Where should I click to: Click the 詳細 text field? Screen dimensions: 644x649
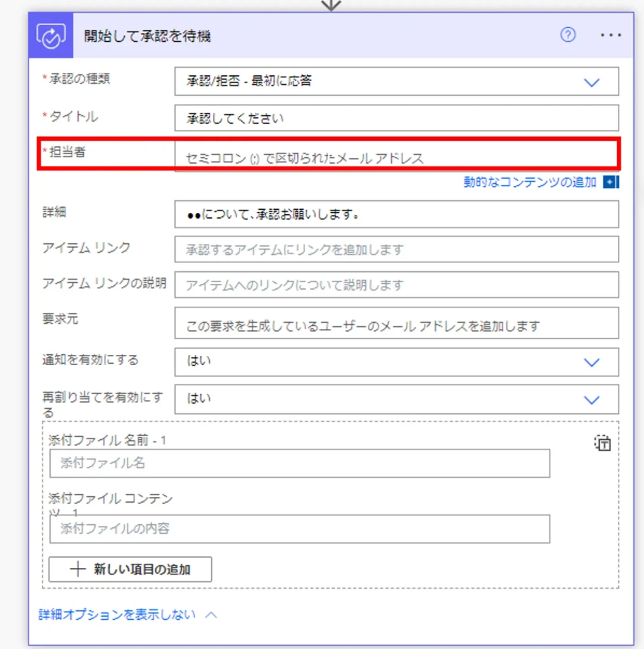(396, 215)
